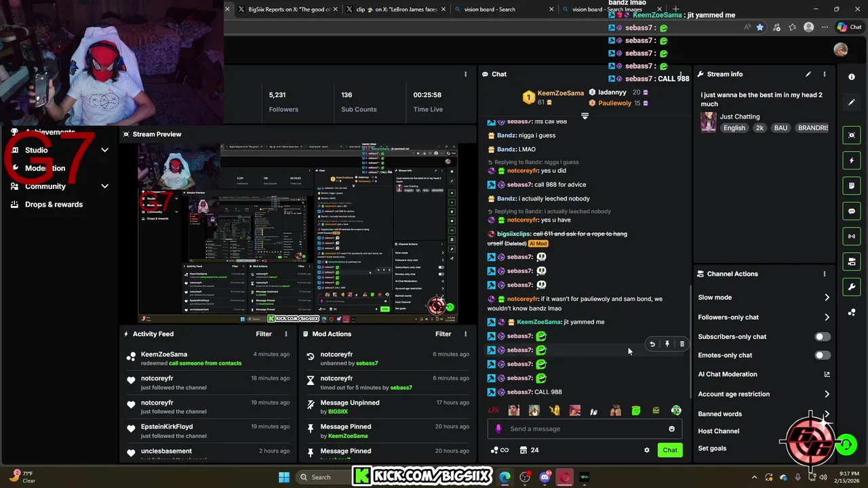Click the undo icon on hovered chat message
Image resolution: width=868 pixels, height=488 pixels.
point(652,344)
